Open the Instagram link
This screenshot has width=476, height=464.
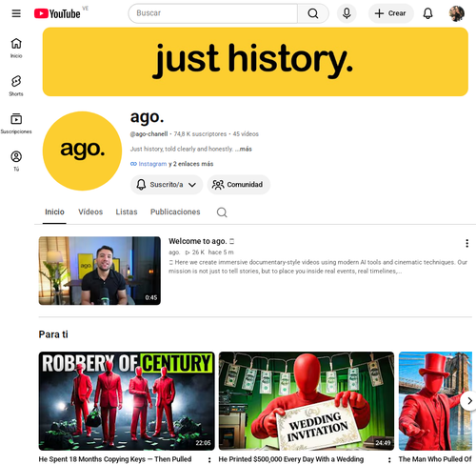152,164
